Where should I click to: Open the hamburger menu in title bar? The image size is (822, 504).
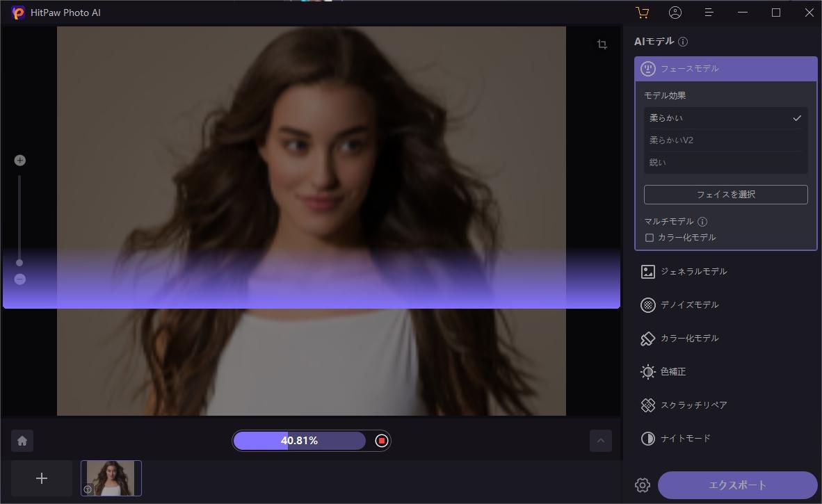pyautogui.click(x=709, y=13)
